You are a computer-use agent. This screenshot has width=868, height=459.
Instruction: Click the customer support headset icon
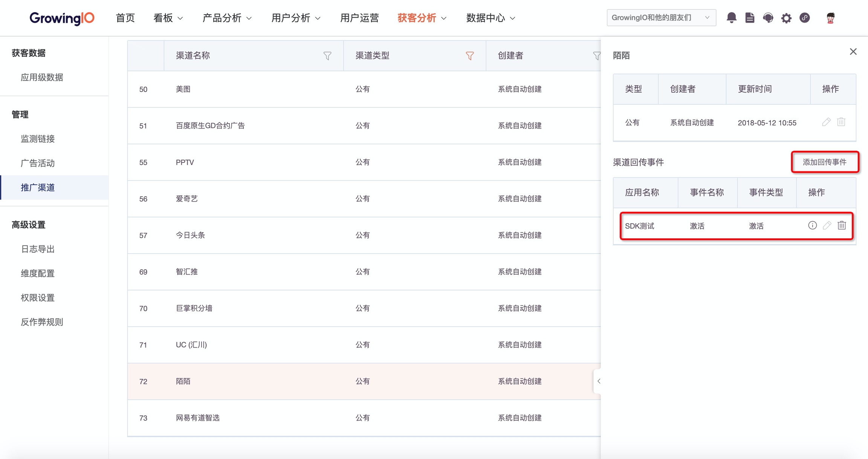(768, 18)
